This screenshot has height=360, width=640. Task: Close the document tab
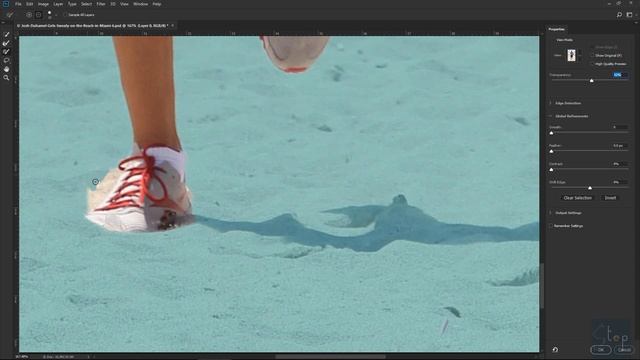pyautogui.click(x=173, y=25)
